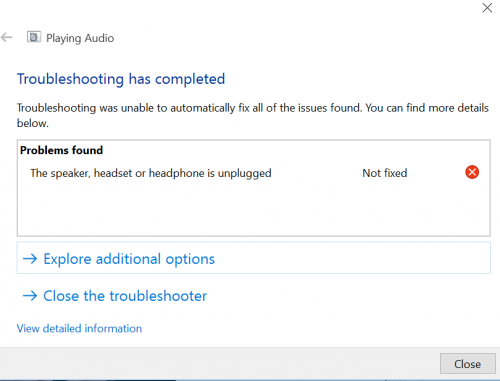Click the Playing Audio title text
The width and height of the screenshot is (500, 381).
(x=80, y=38)
